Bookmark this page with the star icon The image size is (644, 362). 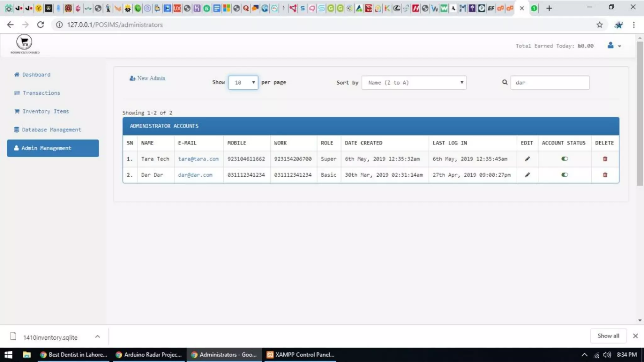(599, 25)
